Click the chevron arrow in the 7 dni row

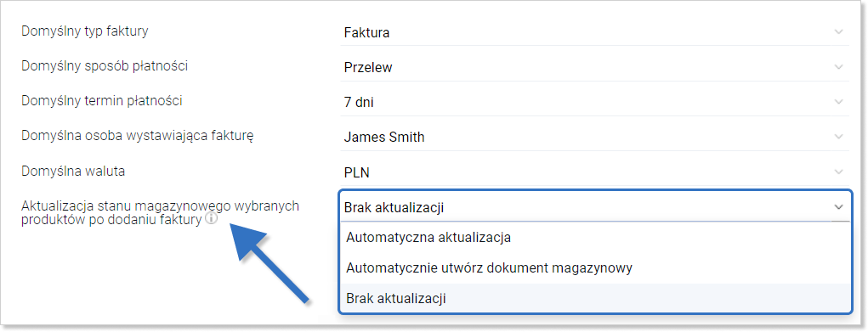pyautogui.click(x=838, y=102)
